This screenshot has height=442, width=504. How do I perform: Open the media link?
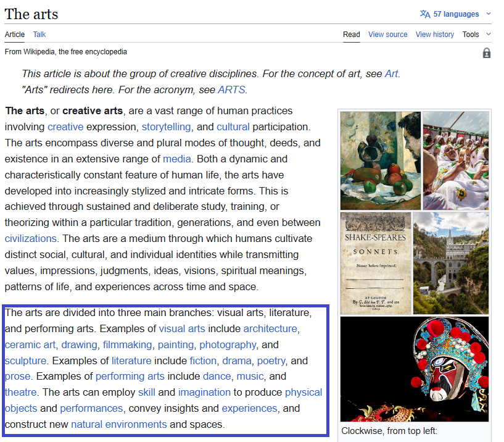176,159
